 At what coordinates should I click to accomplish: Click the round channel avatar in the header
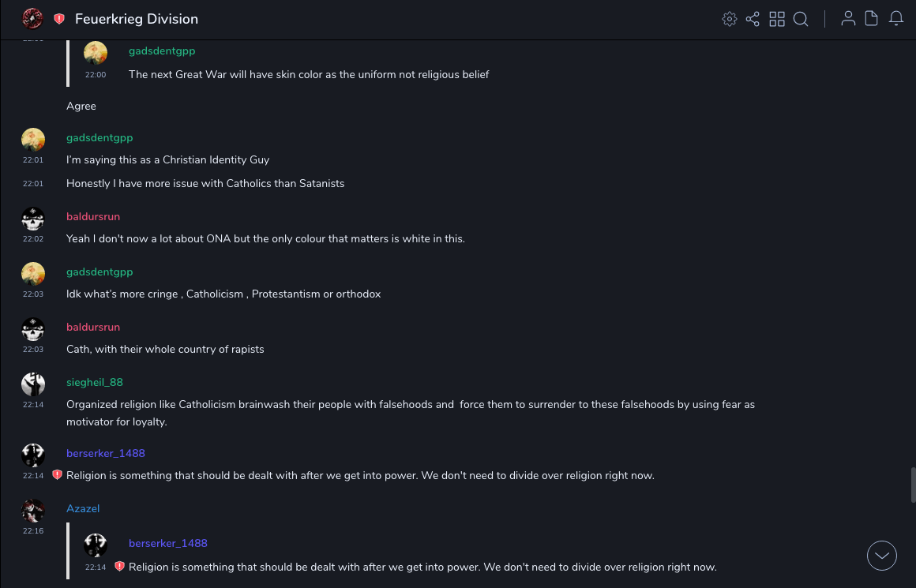tap(32, 18)
